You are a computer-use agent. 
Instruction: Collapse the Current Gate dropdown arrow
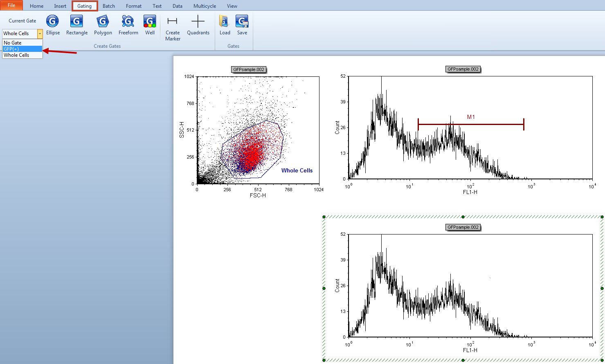[40, 33]
